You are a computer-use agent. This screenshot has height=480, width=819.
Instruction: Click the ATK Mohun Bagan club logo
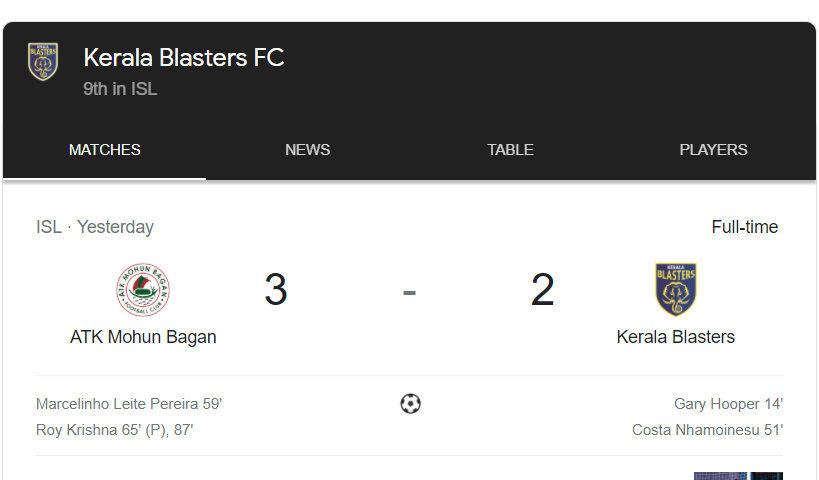[x=143, y=289]
